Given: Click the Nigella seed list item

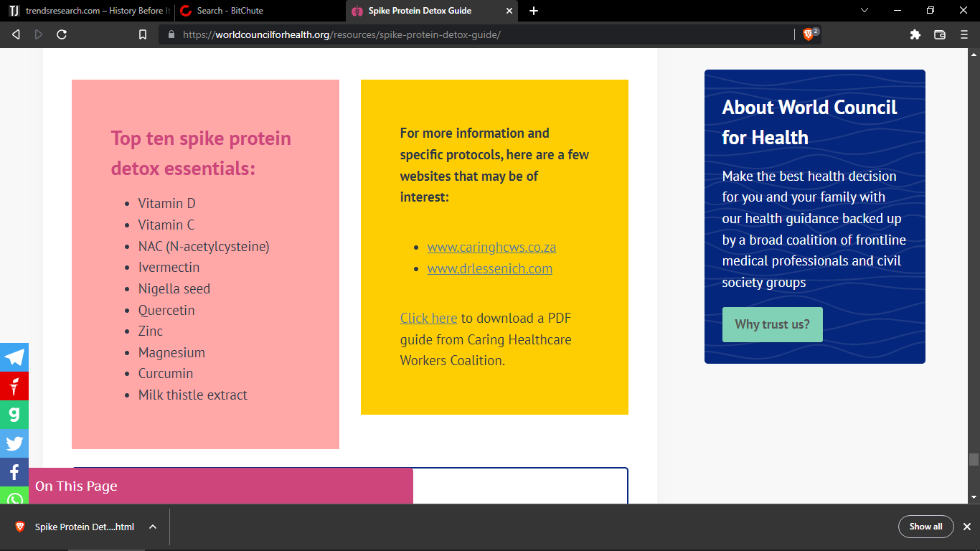Looking at the screenshot, I should (x=174, y=289).
